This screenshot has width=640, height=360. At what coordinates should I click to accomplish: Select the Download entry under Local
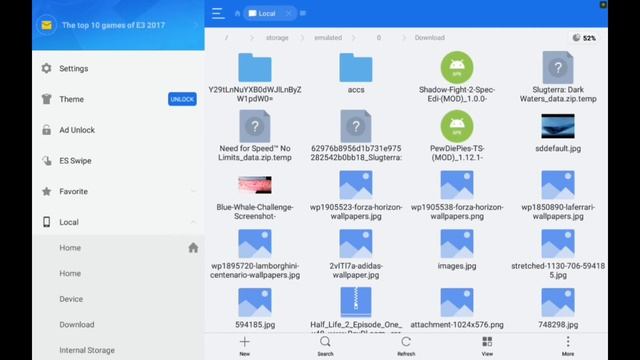tap(118, 325)
